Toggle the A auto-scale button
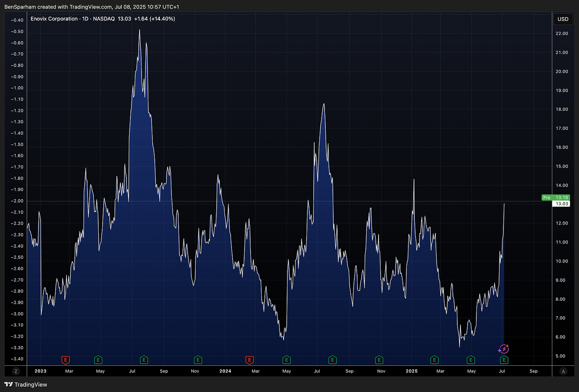The image size is (579, 392). [563, 371]
